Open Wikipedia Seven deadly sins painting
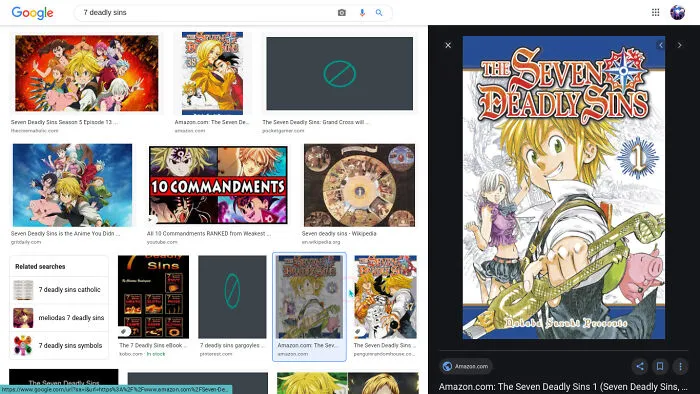 [359, 185]
